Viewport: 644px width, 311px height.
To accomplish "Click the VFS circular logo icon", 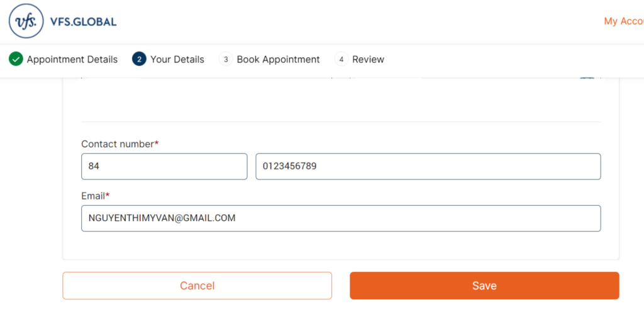I will (26, 21).
